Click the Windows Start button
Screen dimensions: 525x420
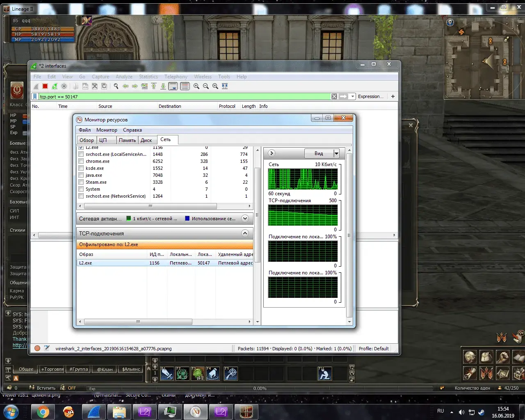(11, 411)
